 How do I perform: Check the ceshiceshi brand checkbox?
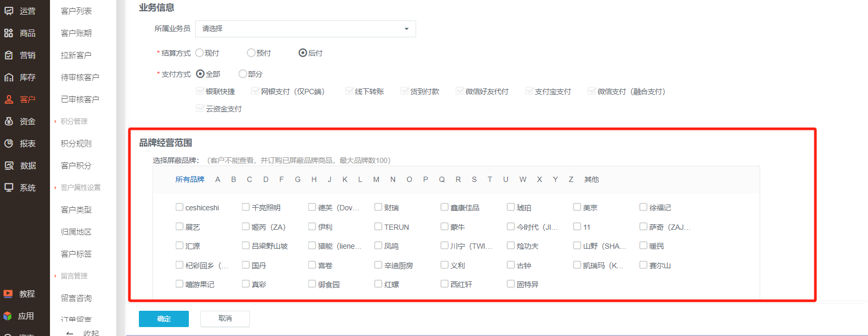pos(179,207)
